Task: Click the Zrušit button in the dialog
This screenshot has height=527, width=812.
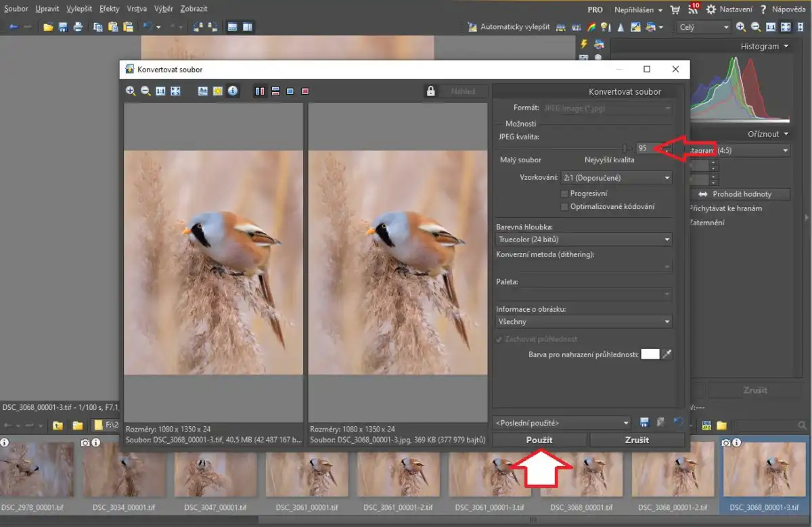Action: tap(637, 440)
